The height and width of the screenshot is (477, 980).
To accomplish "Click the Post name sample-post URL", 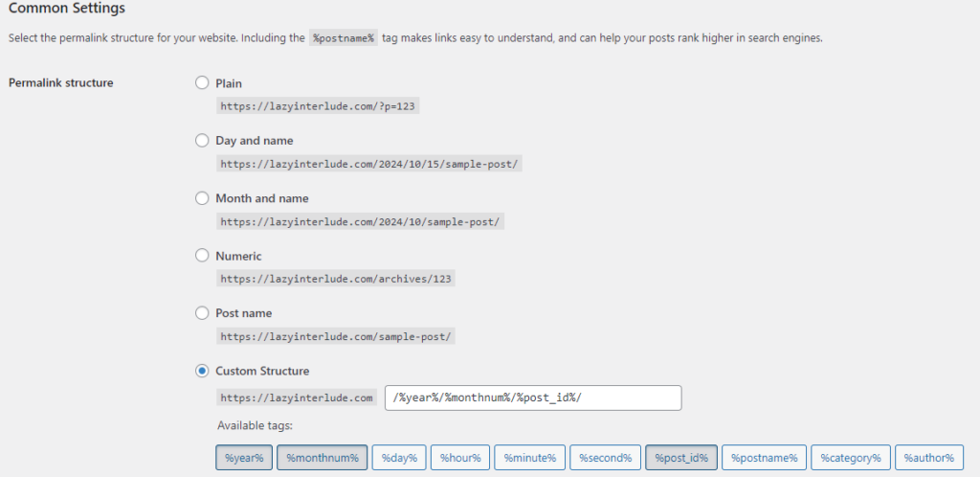I will tap(336, 336).
